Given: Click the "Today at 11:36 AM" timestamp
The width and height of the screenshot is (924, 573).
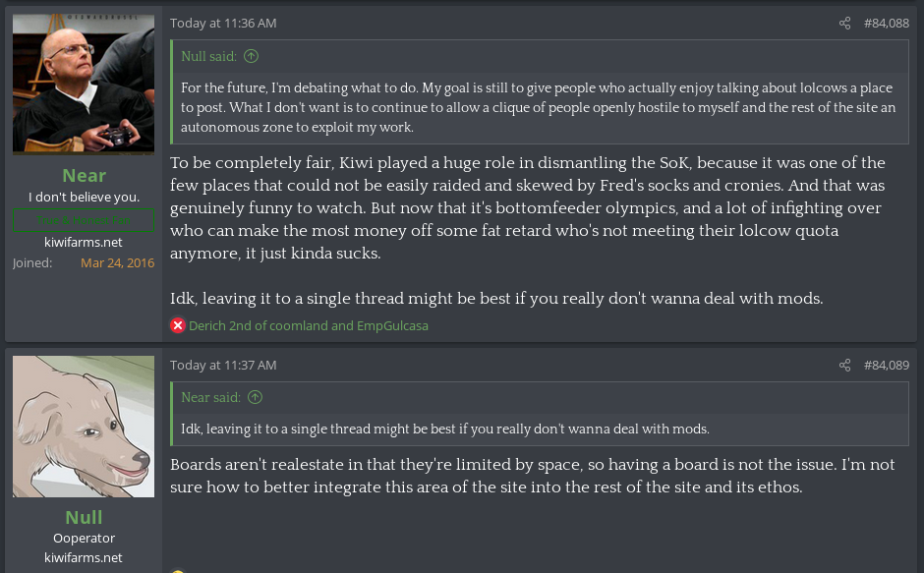Looking at the screenshot, I should pyautogui.click(x=223, y=23).
